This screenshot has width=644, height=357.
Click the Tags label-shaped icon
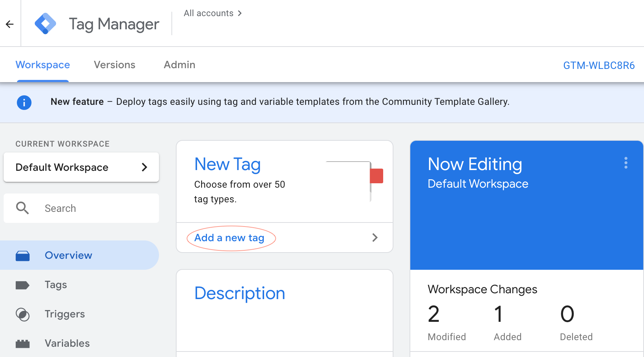pyautogui.click(x=22, y=285)
